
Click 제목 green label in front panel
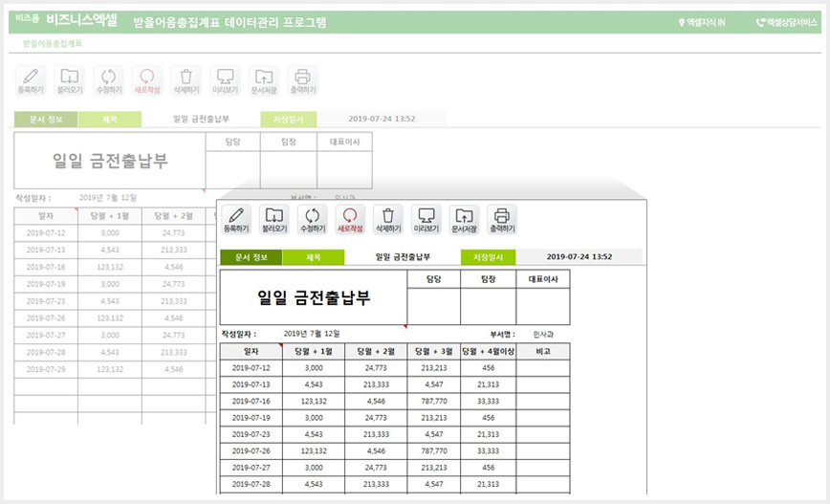[314, 257]
